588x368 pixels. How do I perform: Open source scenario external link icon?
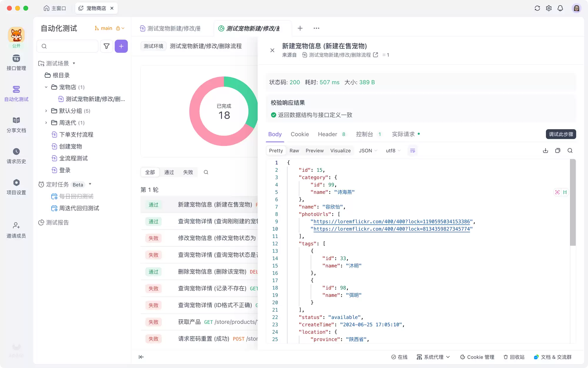click(375, 55)
